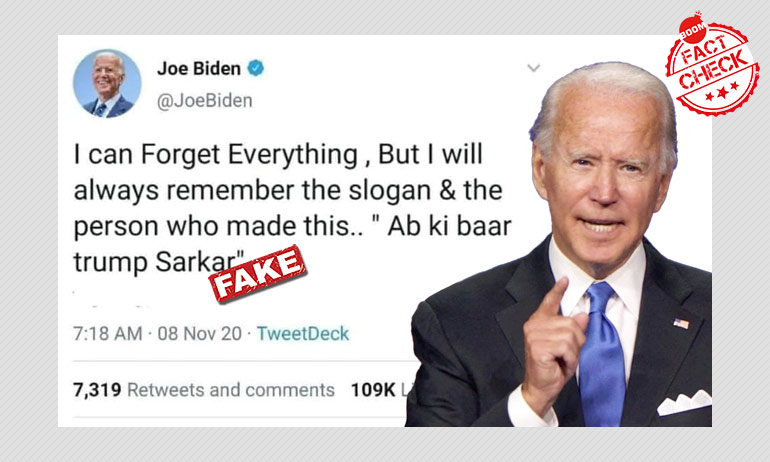Image resolution: width=770 pixels, height=462 pixels.
Task: Click the white pocket square
Action: (x=685, y=402)
